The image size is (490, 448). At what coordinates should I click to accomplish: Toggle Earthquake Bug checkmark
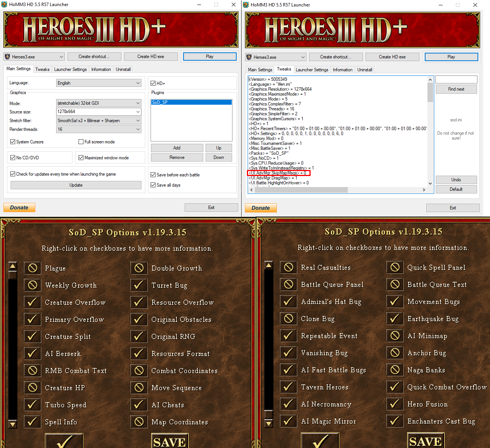point(395,319)
